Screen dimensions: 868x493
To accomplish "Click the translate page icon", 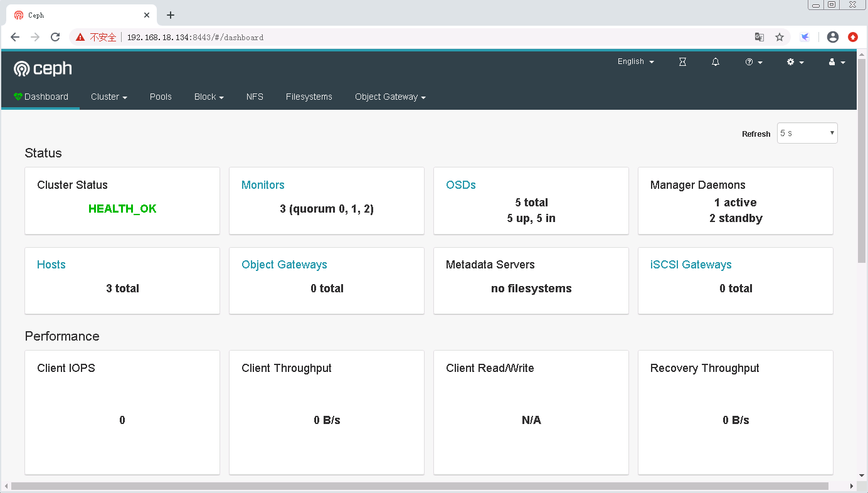I will click(760, 37).
